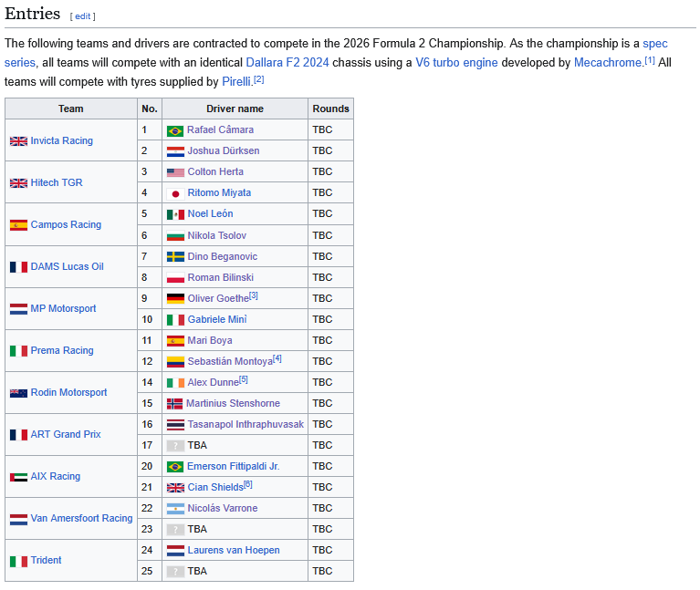700x590 pixels.
Task: Open Emerson Fittipaldi Jr. driver page
Action: (233, 466)
